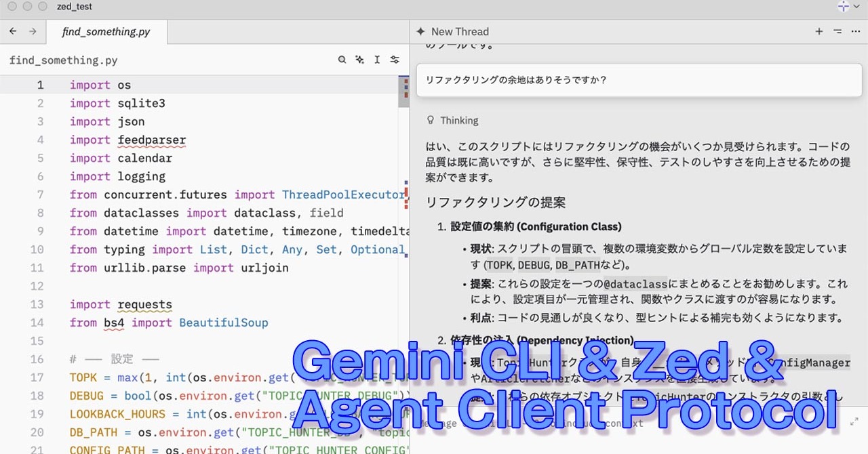Open search with the magnifier icon
868x454 pixels.
[342, 60]
